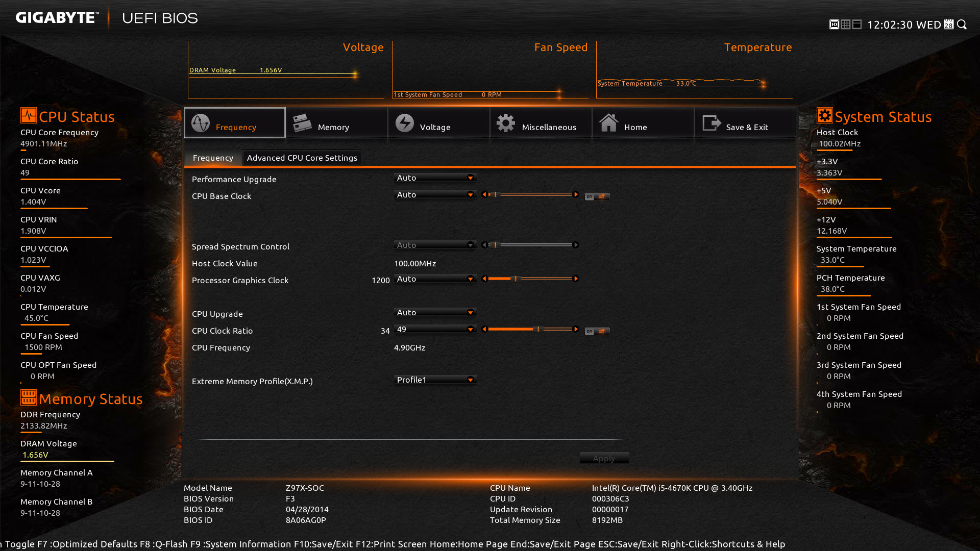This screenshot has height=551, width=980.
Task: Click the CPU Fan Speed 1500 RPM value
Action: (x=43, y=347)
